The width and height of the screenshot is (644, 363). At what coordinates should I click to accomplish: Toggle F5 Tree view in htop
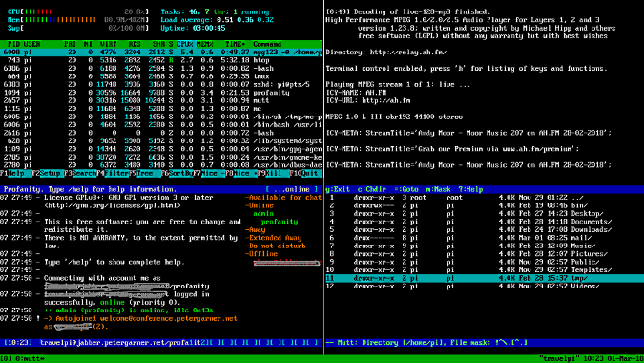tap(144, 174)
